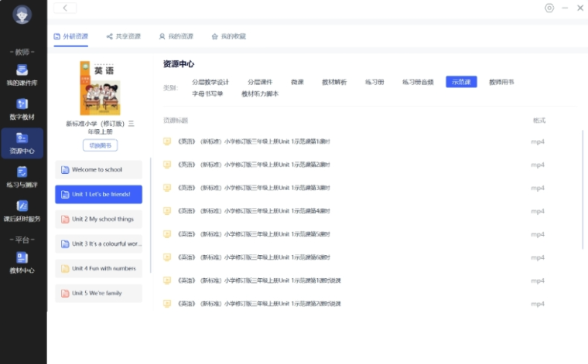This screenshot has width=588, height=364.
Task: Click the user avatar at top left
Action: click(x=22, y=15)
